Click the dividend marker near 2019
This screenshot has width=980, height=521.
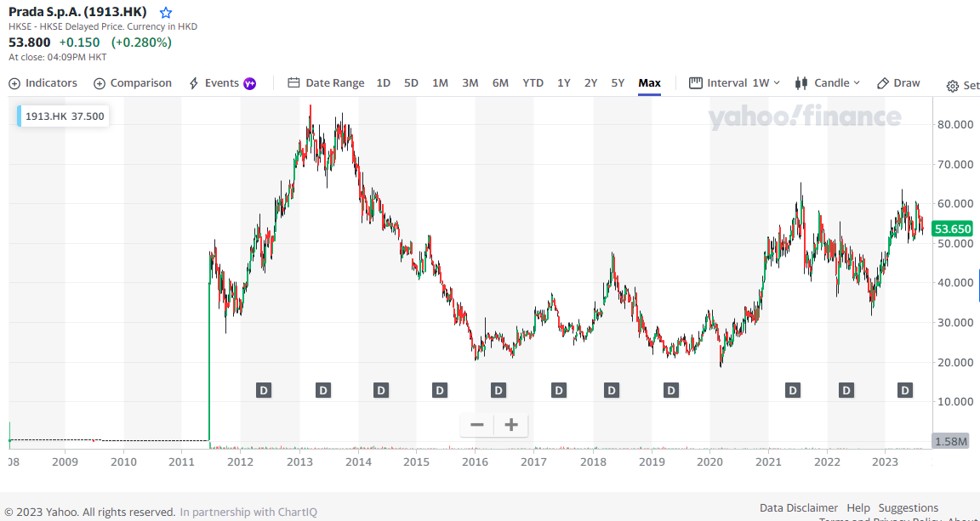point(670,390)
